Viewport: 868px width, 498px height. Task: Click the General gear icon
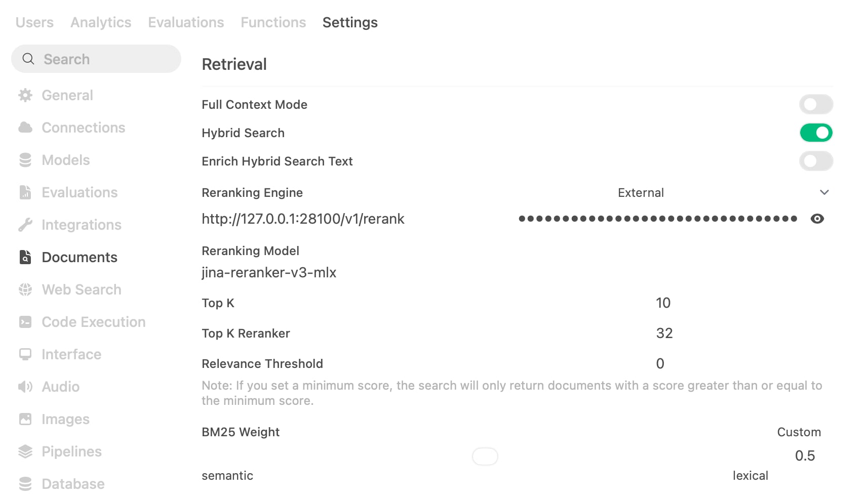tap(25, 95)
